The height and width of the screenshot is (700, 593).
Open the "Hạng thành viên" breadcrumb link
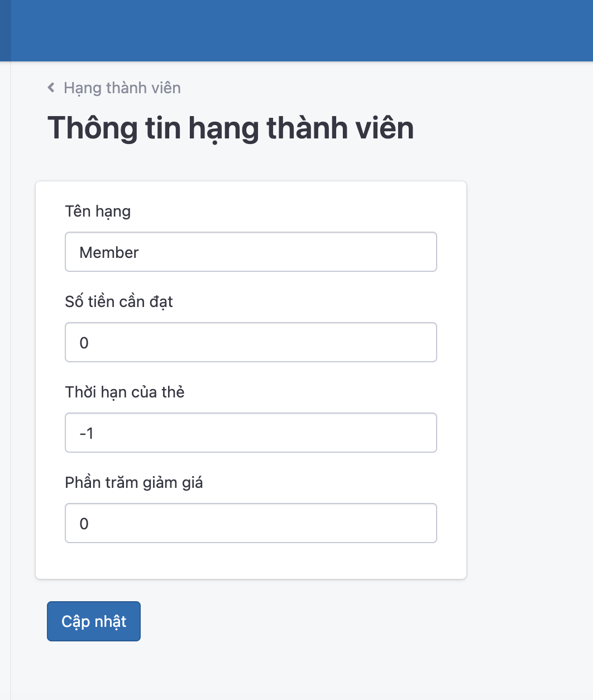pos(122,88)
